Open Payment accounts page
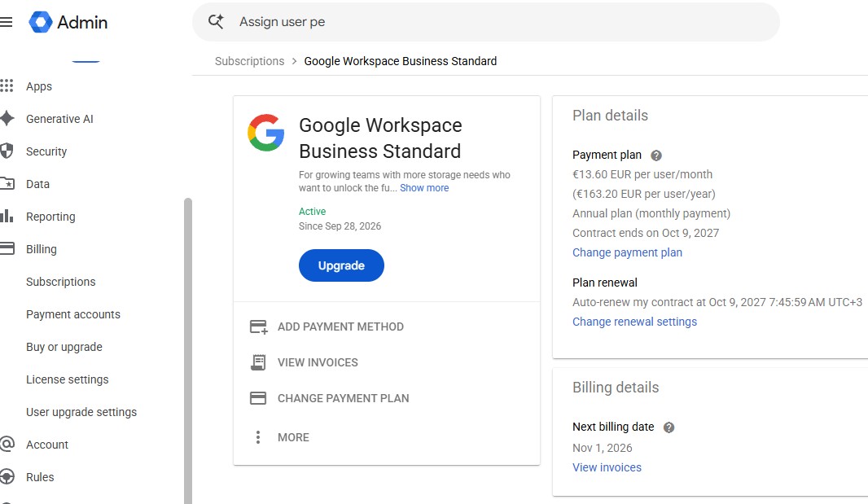This screenshot has height=504, width=868. pos(73,314)
